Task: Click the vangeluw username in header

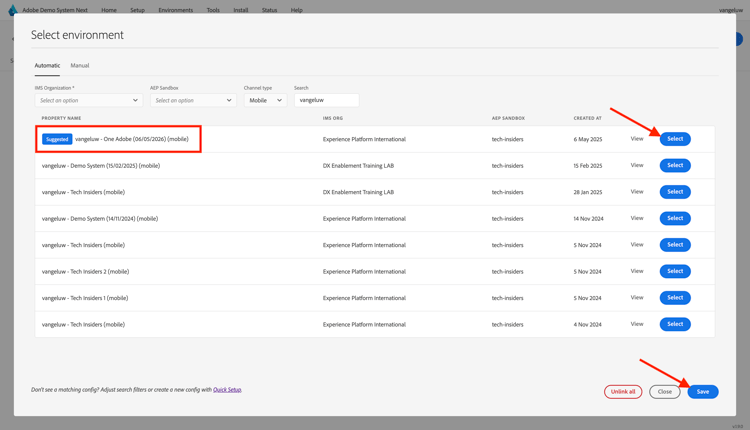Action: [x=731, y=10]
